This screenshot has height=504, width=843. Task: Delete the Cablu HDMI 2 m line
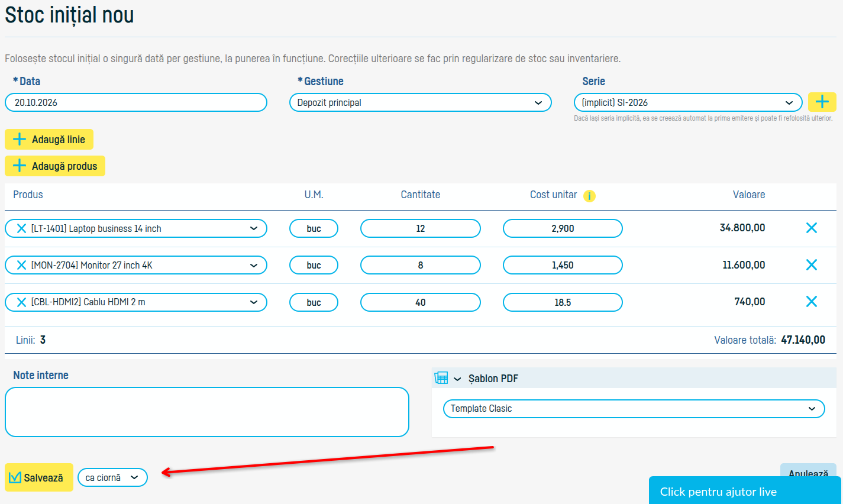click(x=812, y=302)
